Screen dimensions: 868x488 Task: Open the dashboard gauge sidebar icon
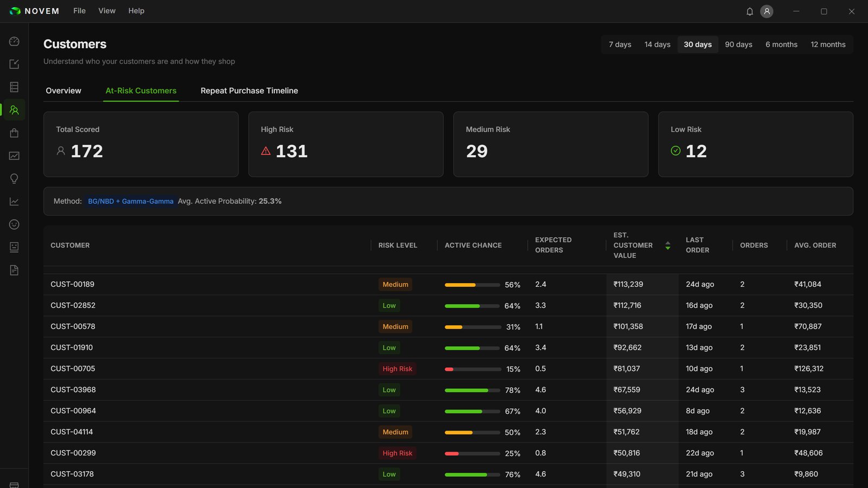[x=14, y=41]
